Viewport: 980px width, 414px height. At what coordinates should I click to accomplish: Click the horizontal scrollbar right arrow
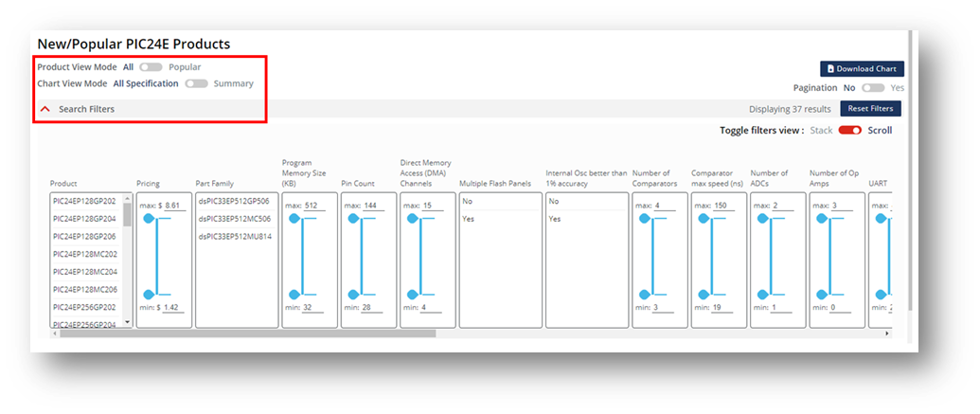tap(887, 333)
